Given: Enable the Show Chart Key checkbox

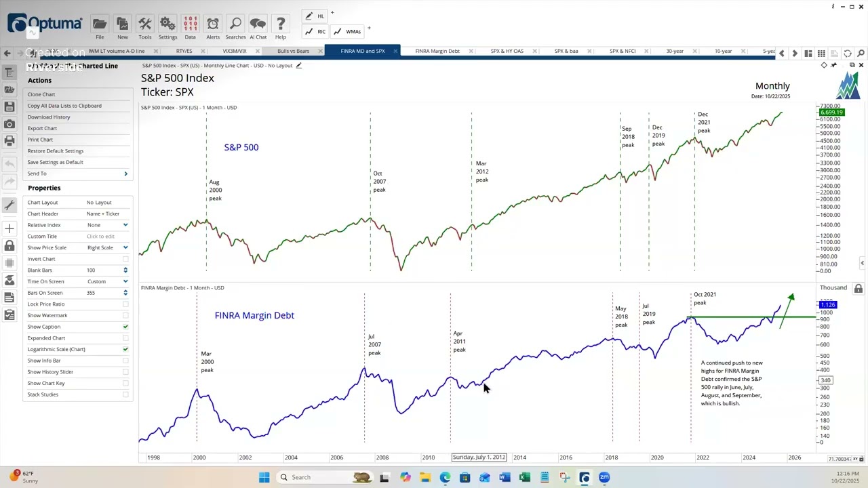Looking at the screenshot, I should (x=125, y=383).
